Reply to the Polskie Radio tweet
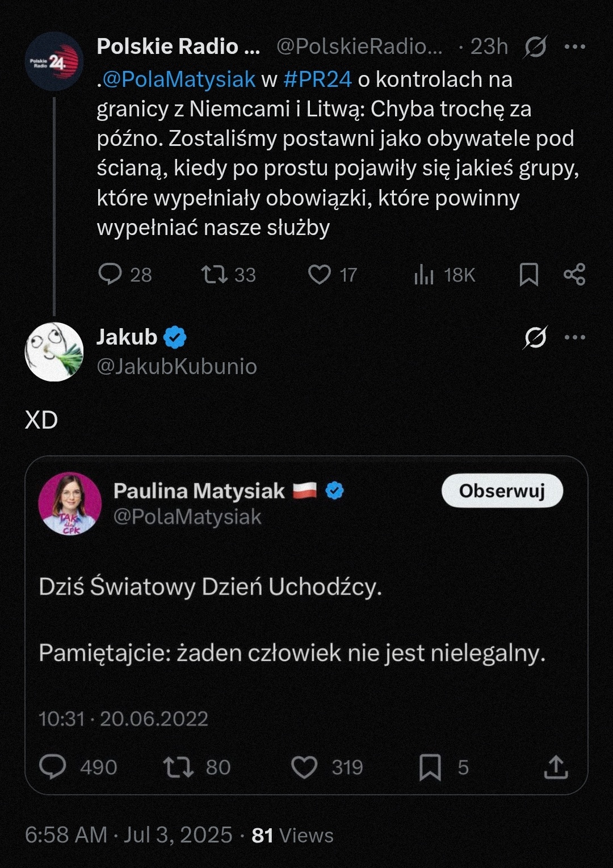The width and height of the screenshot is (613, 868). tap(110, 274)
